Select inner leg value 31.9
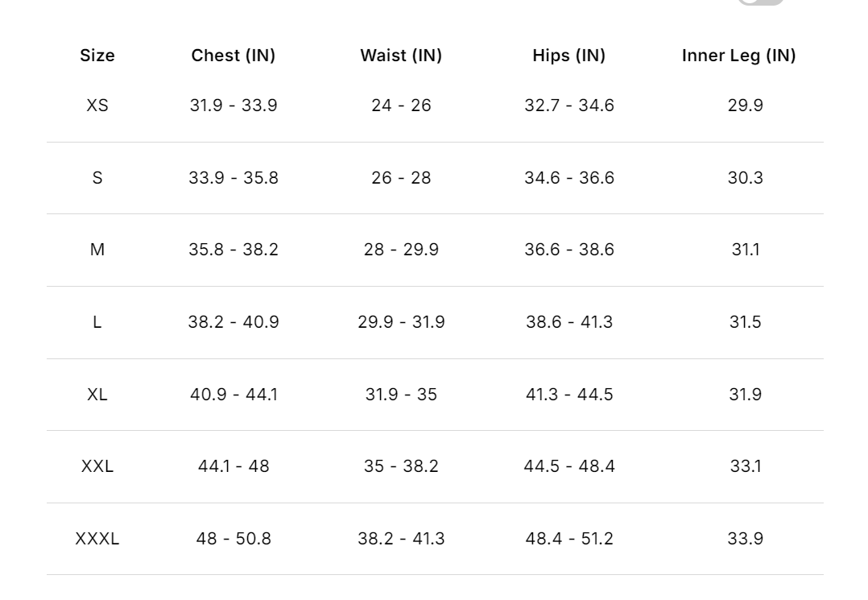 point(745,395)
